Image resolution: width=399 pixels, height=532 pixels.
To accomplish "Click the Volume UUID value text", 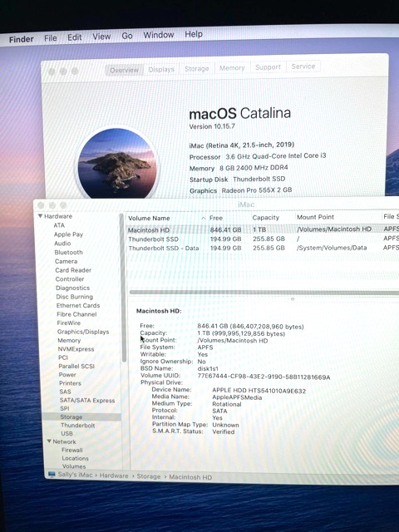I will click(x=264, y=377).
